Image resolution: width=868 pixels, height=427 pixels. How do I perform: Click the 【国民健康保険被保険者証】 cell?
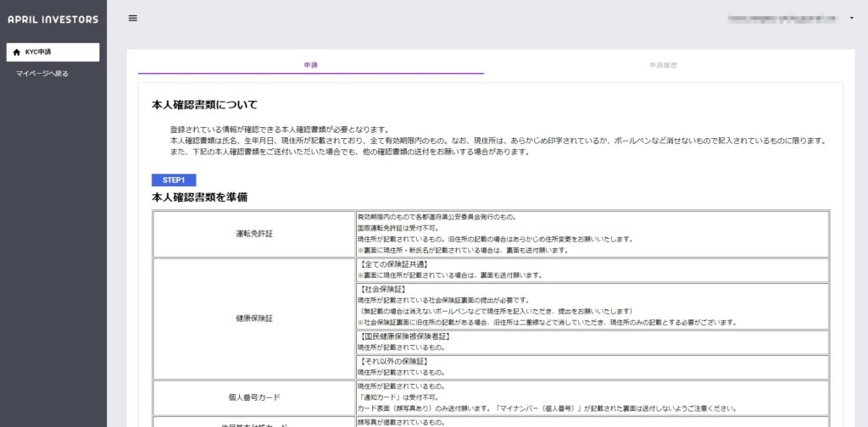tap(592, 342)
